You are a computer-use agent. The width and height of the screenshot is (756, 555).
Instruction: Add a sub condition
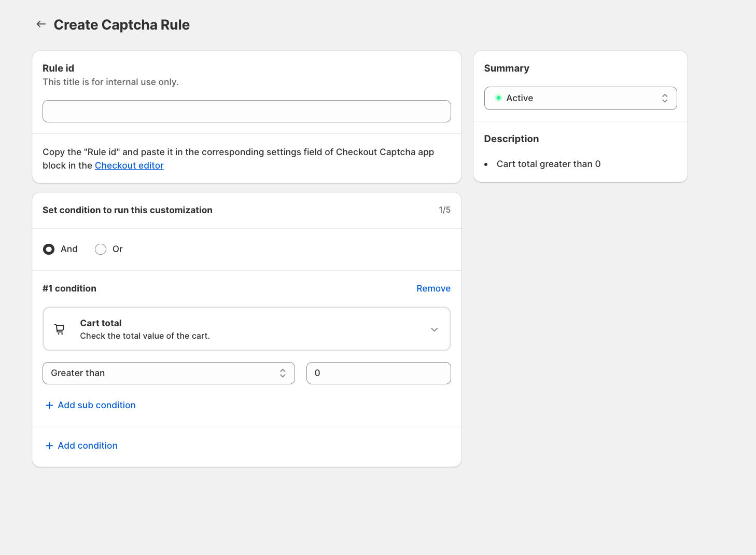click(x=96, y=405)
